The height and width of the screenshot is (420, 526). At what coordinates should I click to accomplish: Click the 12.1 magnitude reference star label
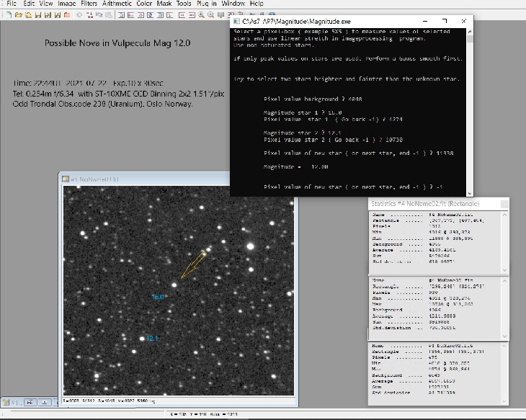click(x=152, y=338)
